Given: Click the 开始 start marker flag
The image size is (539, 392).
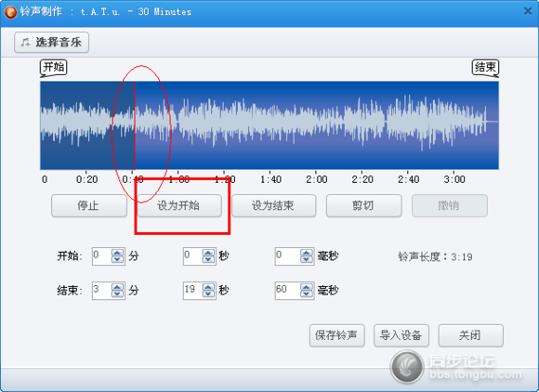Looking at the screenshot, I should coord(54,67).
